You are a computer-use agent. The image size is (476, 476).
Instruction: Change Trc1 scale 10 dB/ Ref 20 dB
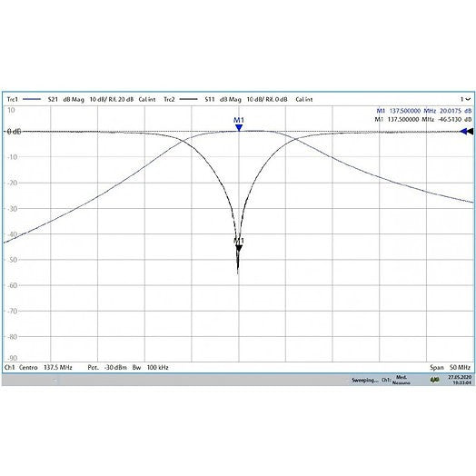[x=112, y=99]
